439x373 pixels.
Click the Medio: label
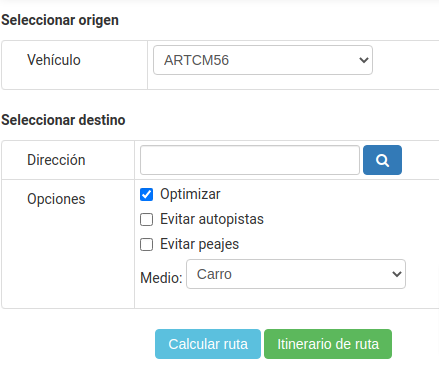[x=161, y=278]
